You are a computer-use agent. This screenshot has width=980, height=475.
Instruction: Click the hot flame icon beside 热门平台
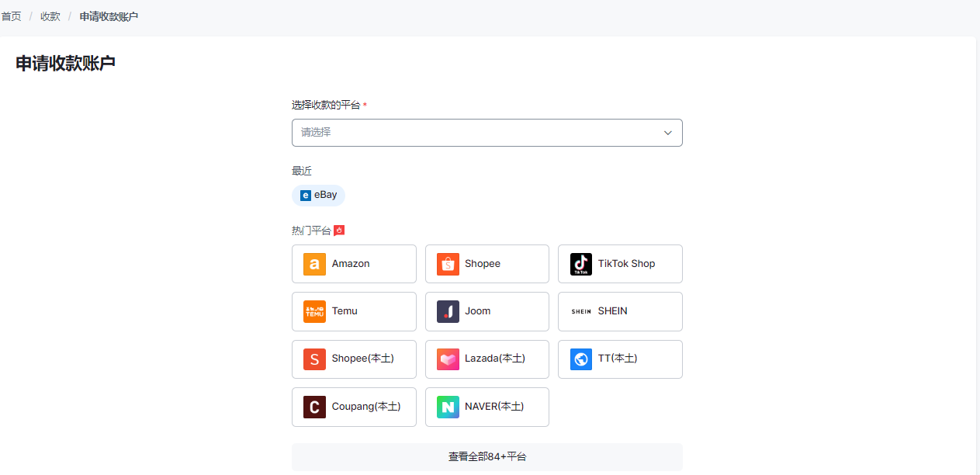point(339,231)
